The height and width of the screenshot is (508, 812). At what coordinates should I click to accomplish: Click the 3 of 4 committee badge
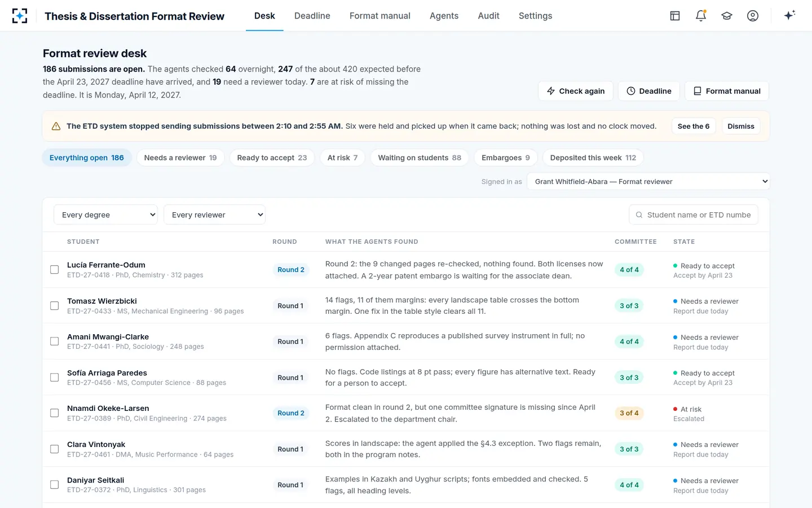(x=629, y=413)
